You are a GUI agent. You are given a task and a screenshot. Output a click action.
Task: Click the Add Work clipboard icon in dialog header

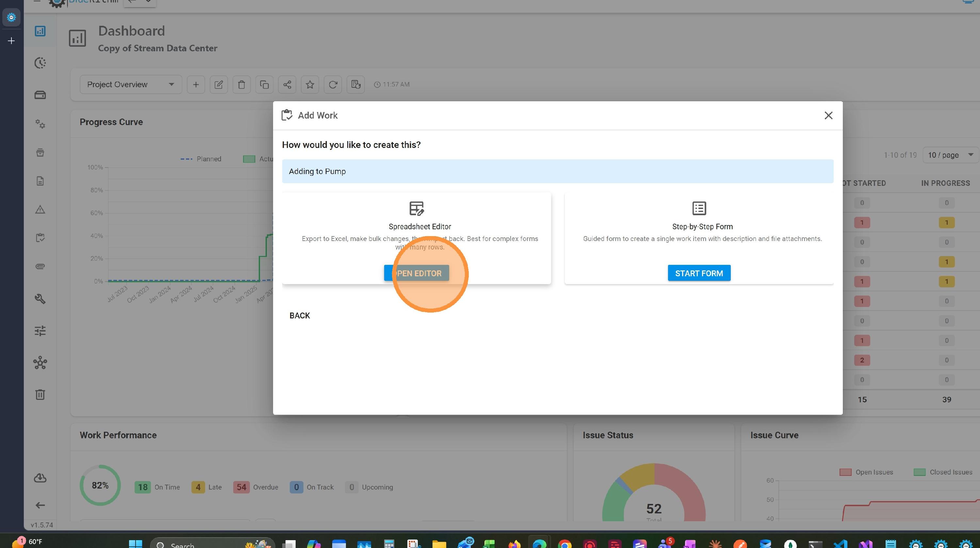287,115
